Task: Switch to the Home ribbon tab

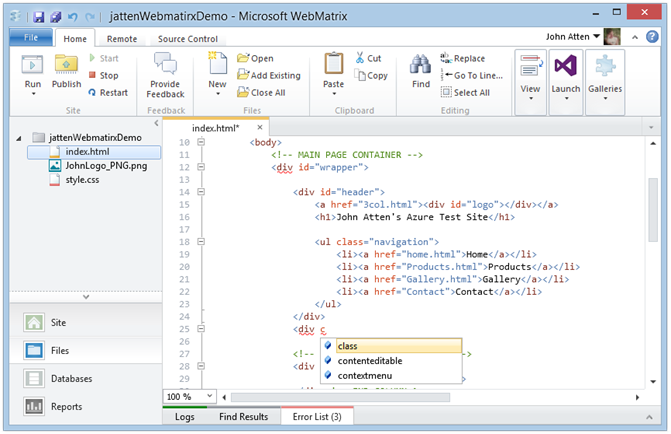Action: click(75, 39)
